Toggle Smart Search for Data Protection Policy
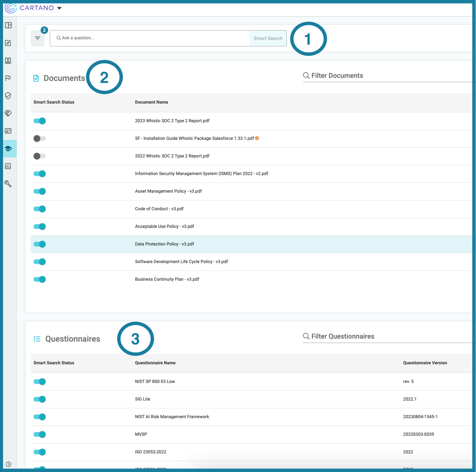 pos(40,244)
